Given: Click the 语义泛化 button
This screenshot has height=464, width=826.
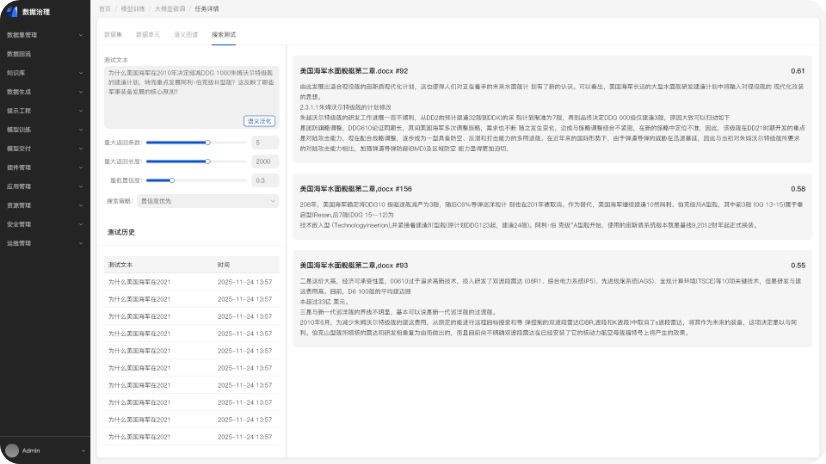Looking at the screenshot, I should 259,121.
